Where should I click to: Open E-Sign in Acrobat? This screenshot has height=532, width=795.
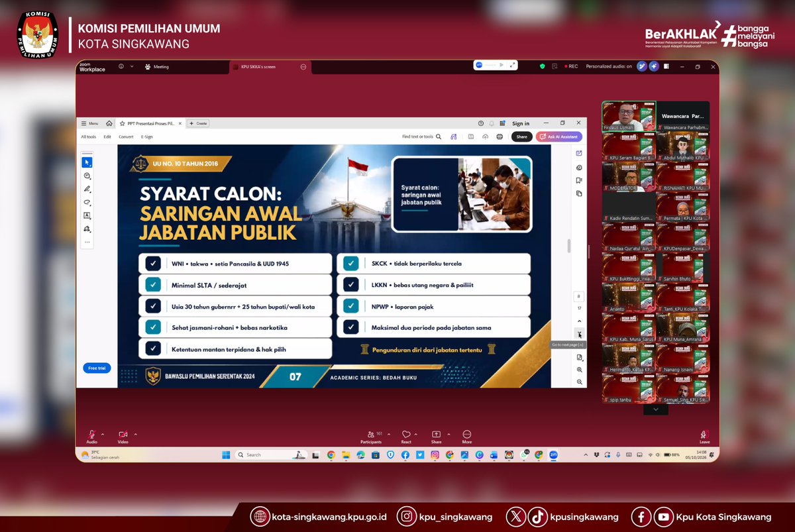tap(147, 136)
